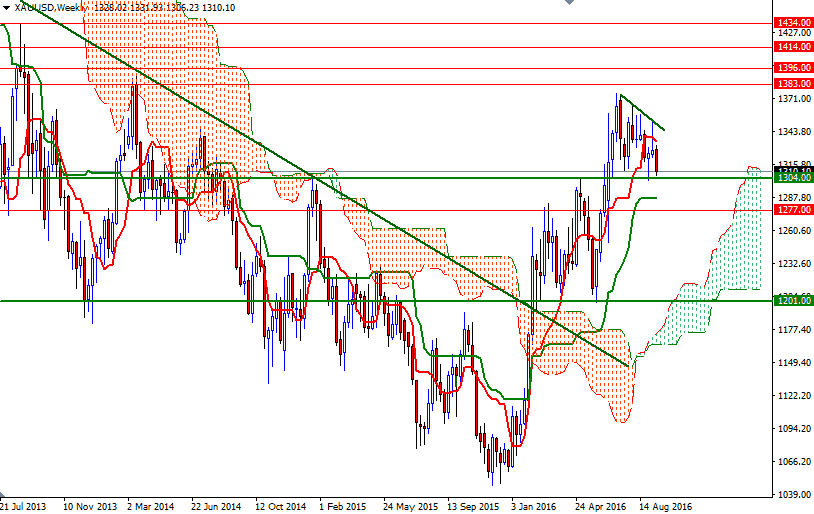Click the 1277.00 red support label

793,210
